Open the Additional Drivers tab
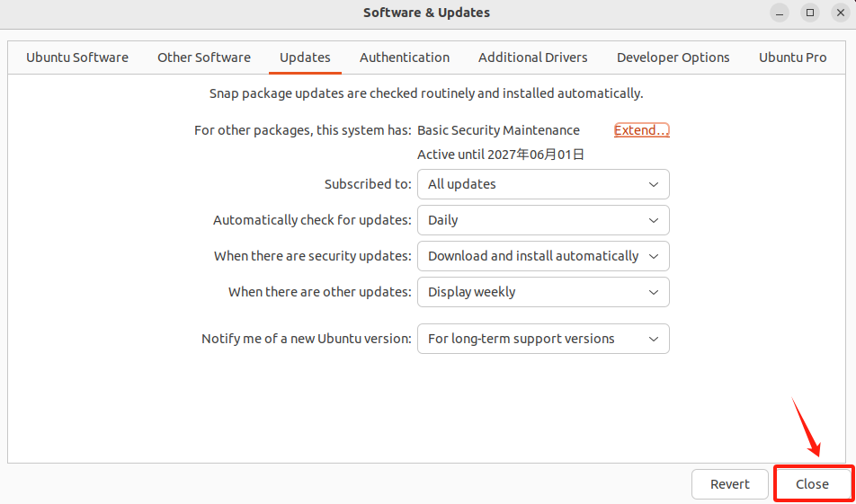856x504 pixels. pyautogui.click(x=533, y=57)
